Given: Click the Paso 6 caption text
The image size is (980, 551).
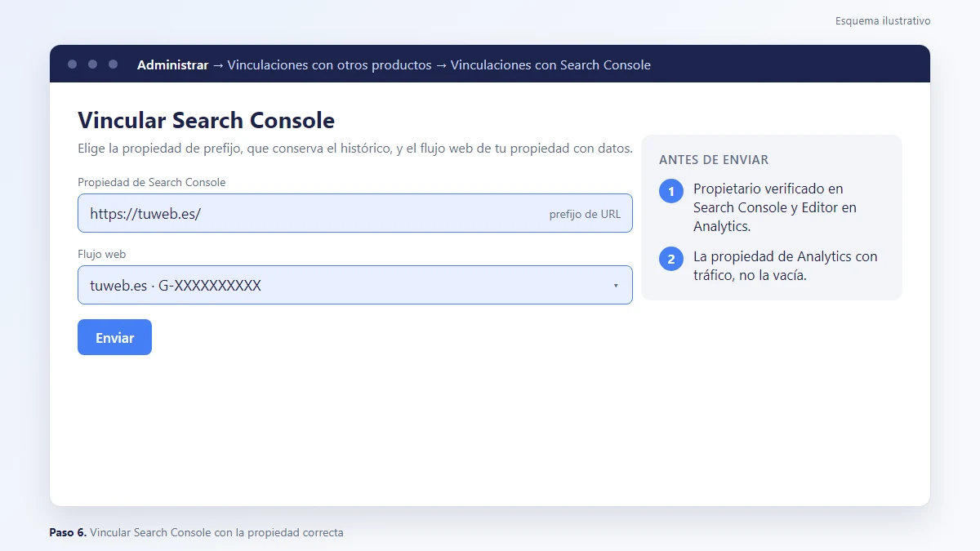Looking at the screenshot, I should 196,532.
